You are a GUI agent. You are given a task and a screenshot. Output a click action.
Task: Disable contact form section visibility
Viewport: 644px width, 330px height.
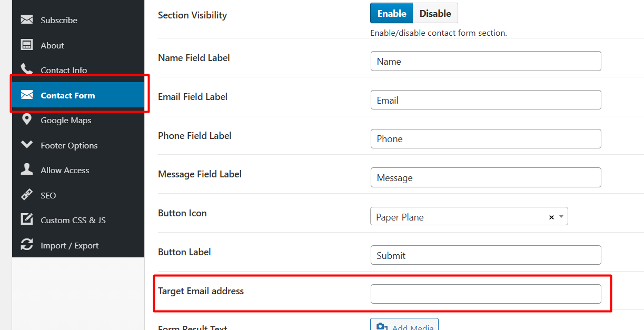click(x=435, y=13)
